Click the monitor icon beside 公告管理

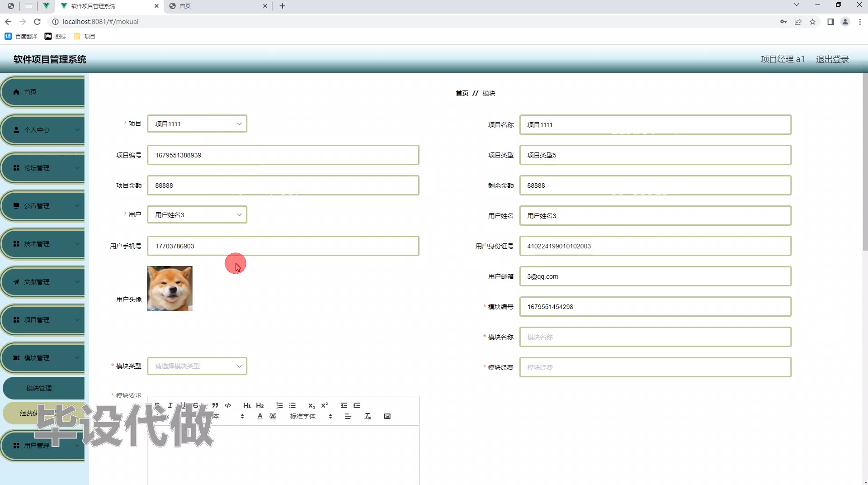[x=16, y=206]
